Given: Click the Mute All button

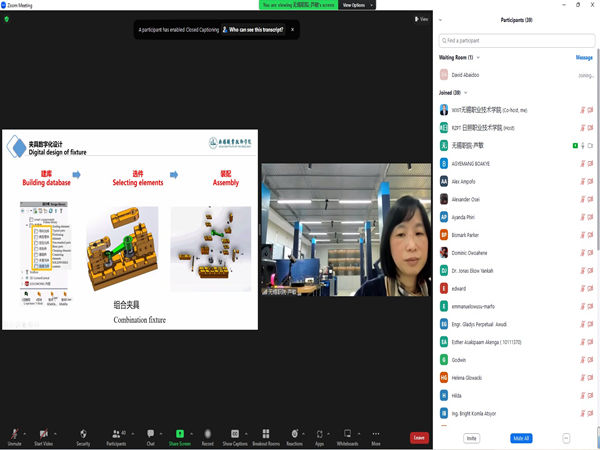Looking at the screenshot, I should pyautogui.click(x=520, y=438).
